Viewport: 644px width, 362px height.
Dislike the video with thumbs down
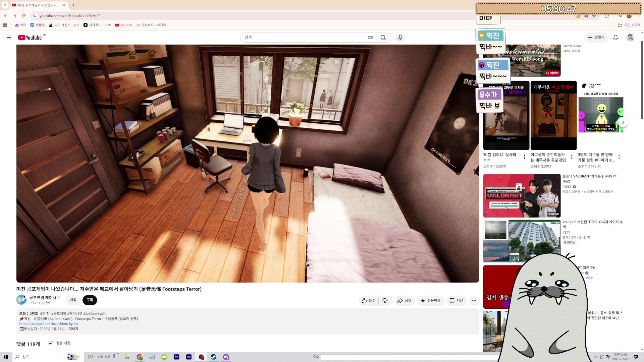point(385,301)
